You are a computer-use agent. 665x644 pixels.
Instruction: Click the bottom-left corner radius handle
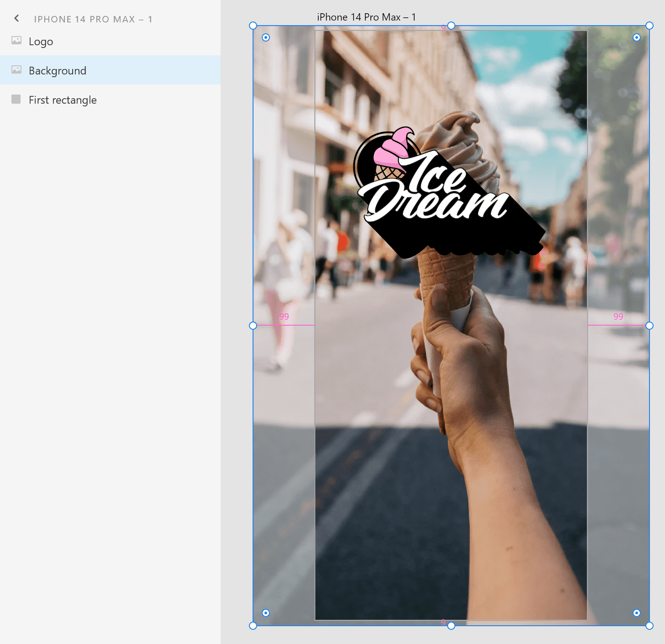coord(266,613)
